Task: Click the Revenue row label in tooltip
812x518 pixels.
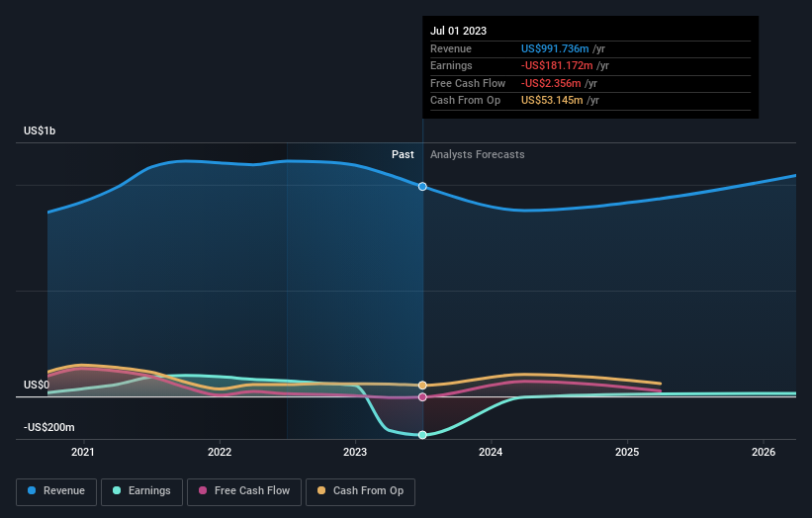Action: (x=451, y=48)
